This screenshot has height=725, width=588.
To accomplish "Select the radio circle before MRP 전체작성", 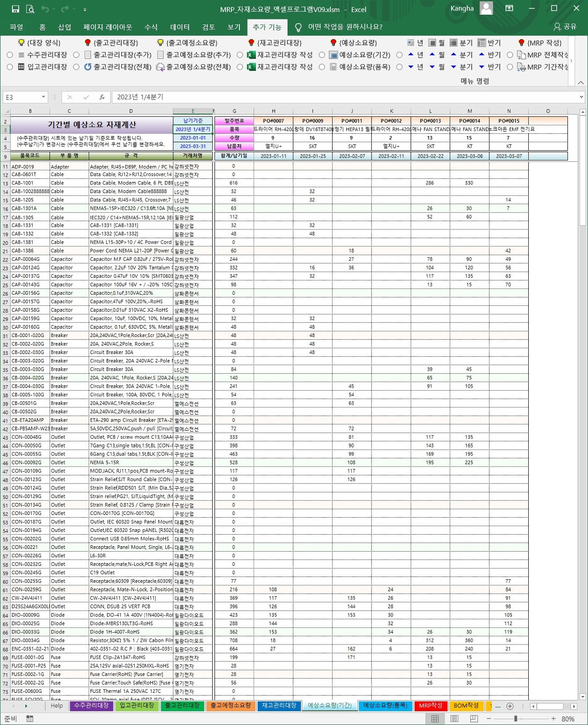I will (x=510, y=55).
